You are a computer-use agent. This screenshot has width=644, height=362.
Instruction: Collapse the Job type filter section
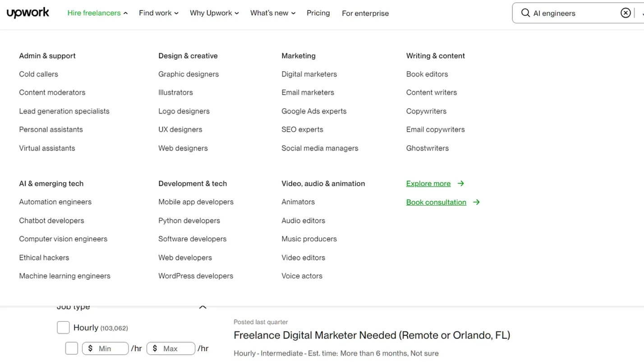tap(202, 307)
